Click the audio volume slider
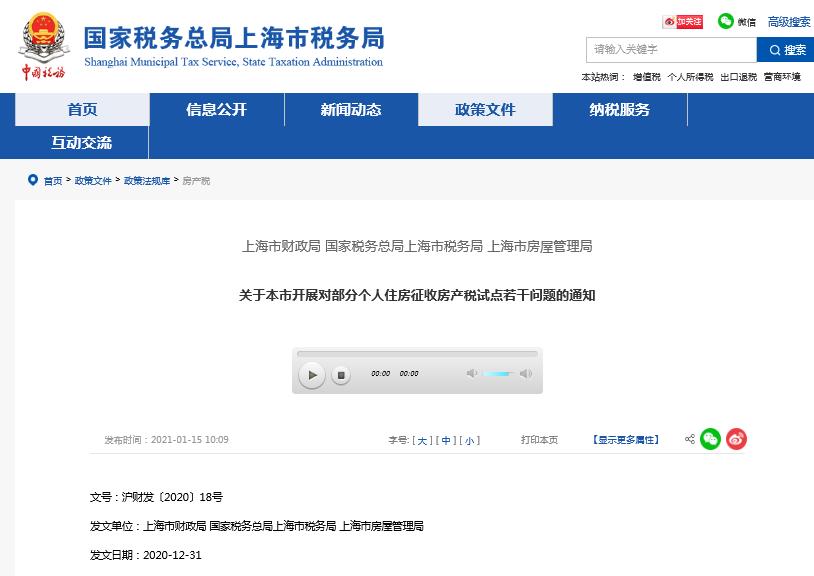The width and height of the screenshot is (814, 576). pyautogui.click(x=498, y=374)
